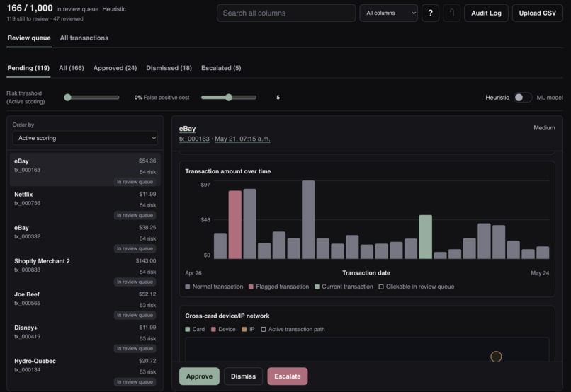Click the Medium risk label in detail header
The height and width of the screenshot is (392, 571).
click(544, 128)
